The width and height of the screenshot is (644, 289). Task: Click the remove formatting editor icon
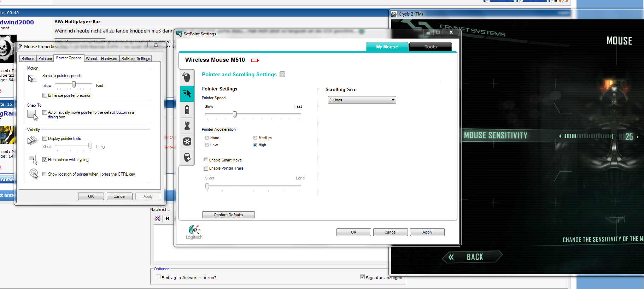157,219
